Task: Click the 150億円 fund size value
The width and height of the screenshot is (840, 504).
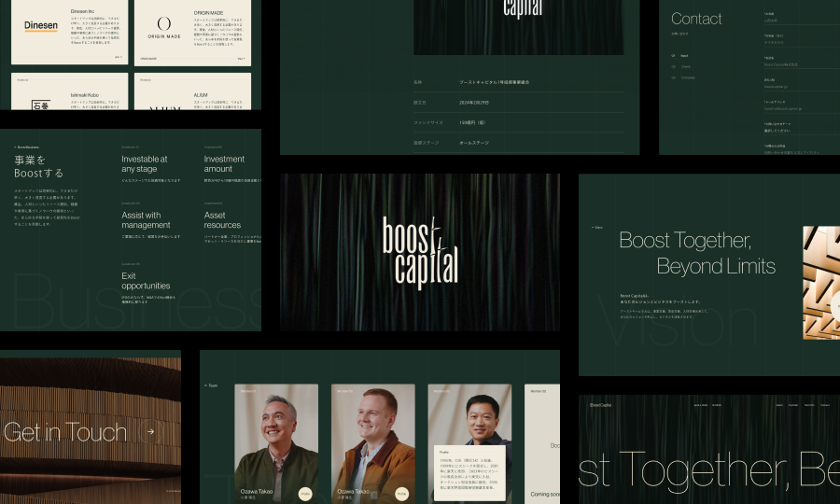Action: tap(472, 122)
